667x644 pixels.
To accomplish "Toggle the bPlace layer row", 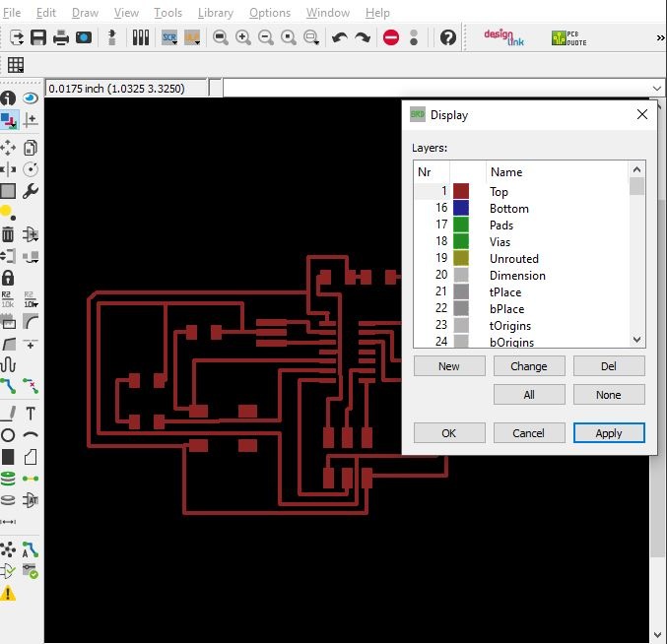I will click(x=520, y=308).
